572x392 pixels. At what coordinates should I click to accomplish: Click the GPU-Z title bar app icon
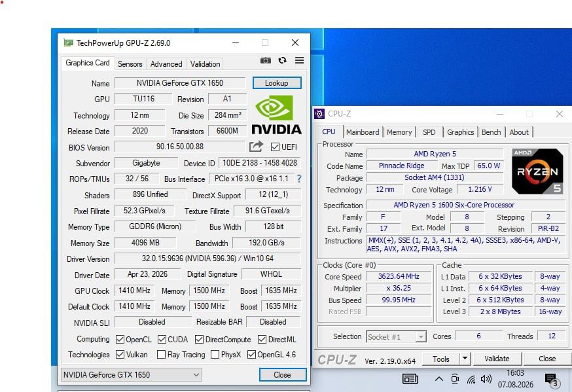point(68,43)
